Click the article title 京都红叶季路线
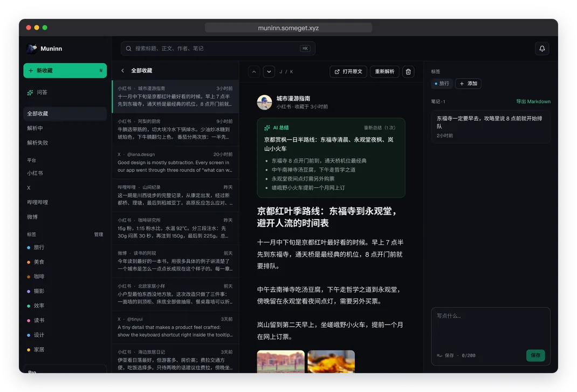577x392 pixels. 327,217
